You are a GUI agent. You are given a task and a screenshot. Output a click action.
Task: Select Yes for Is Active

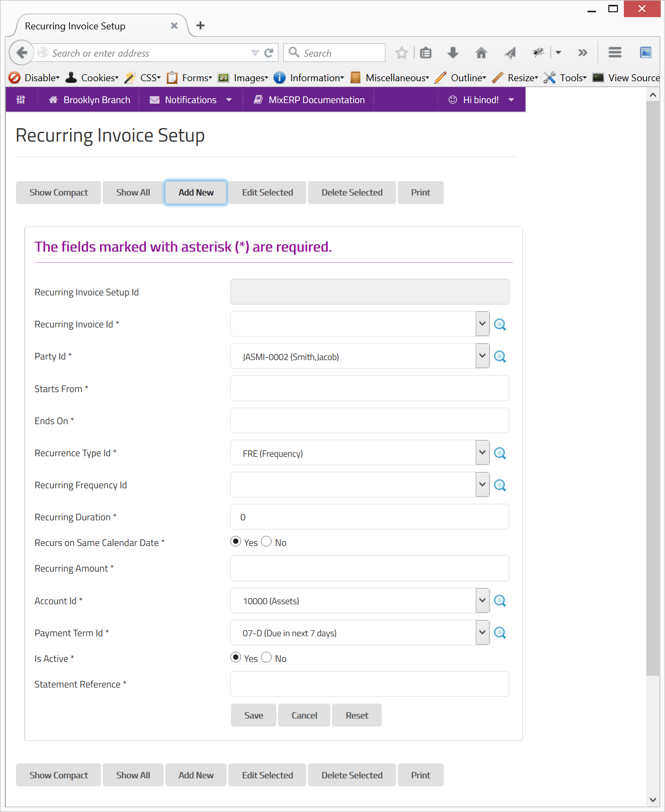(x=236, y=657)
